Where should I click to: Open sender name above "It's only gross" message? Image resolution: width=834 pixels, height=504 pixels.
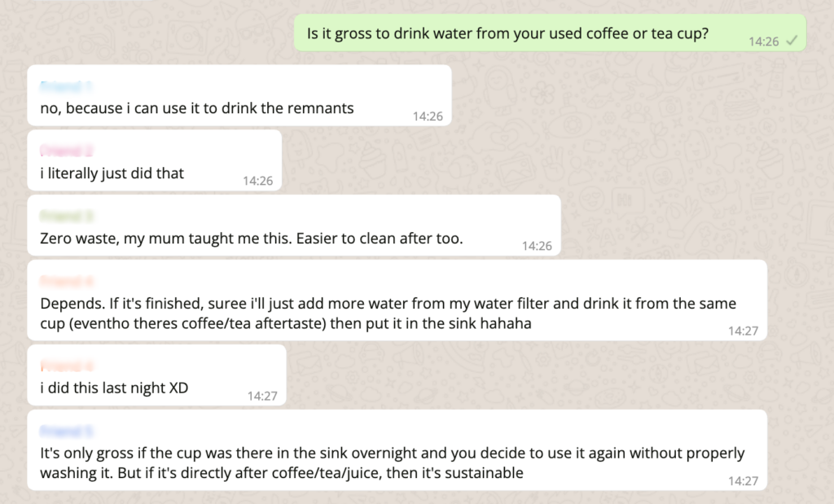coord(67,430)
